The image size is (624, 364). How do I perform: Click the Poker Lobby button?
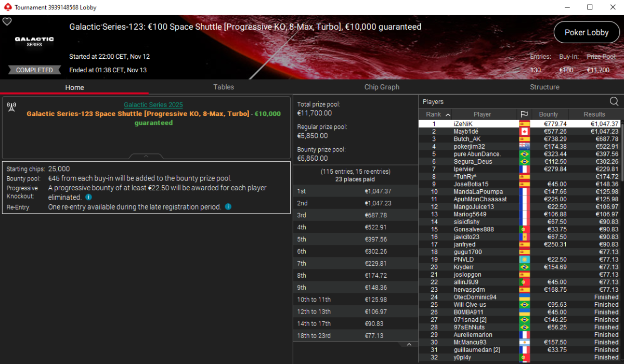tap(587, 32)
